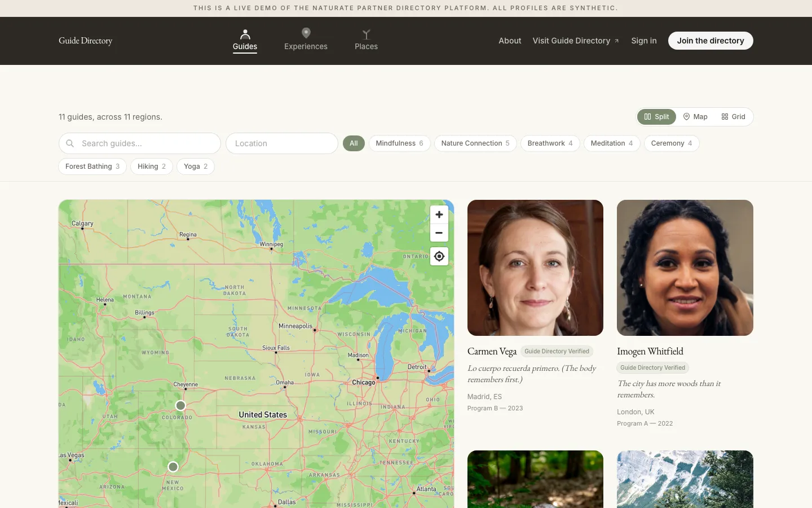Focus the Search guides field
This screenshot has width=812, height=508.
[140, 143]
